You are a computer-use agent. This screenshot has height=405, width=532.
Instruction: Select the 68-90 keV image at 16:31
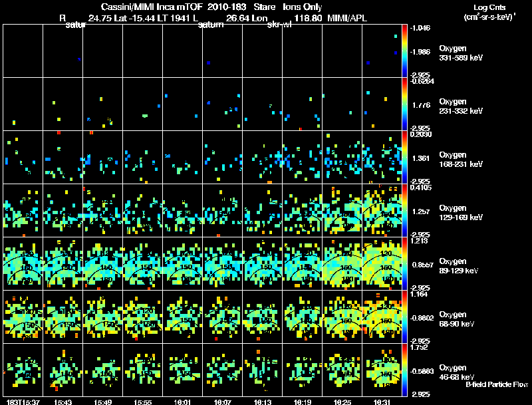click(382, 317)
